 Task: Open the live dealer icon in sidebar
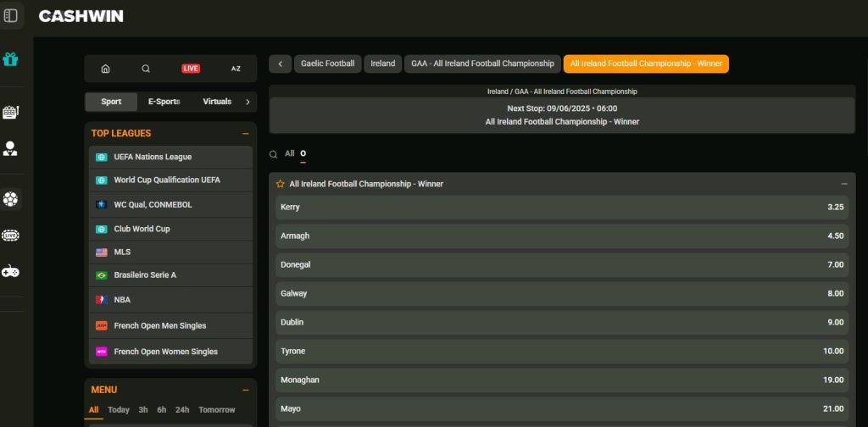click(x=10, y=148)
